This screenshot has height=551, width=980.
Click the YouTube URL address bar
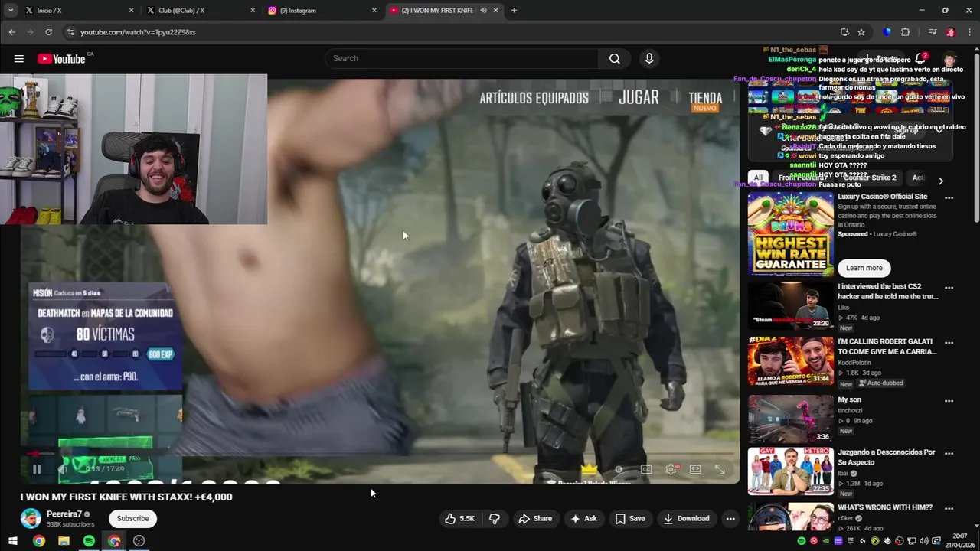point(452,32)
